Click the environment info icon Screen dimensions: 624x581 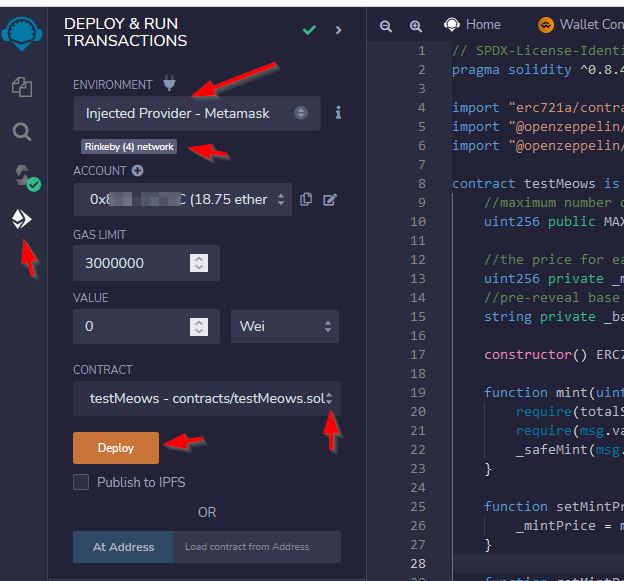pos(338,113)
